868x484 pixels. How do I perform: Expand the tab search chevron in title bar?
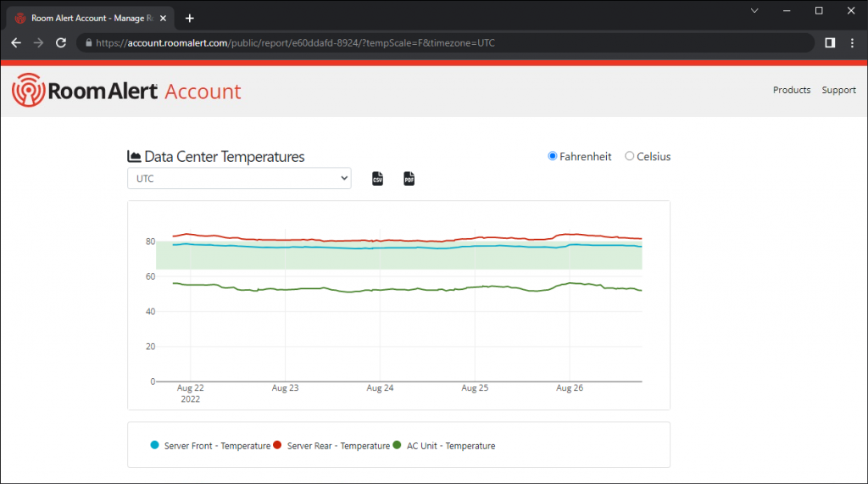coord(754,10)
